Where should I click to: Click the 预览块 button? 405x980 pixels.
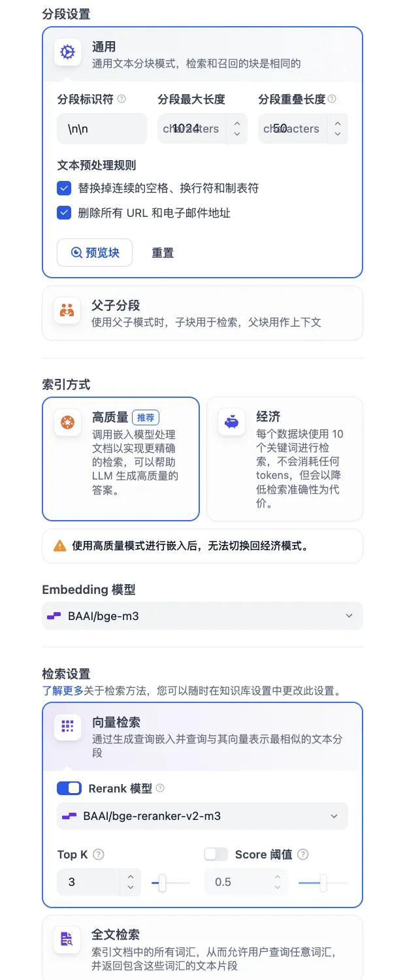point(95,252)
